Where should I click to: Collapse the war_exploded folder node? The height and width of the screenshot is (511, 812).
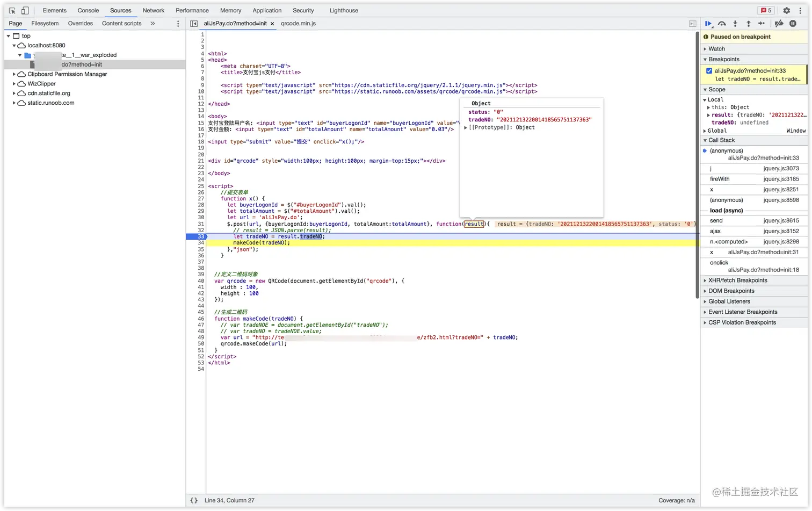tap(20, 55)
